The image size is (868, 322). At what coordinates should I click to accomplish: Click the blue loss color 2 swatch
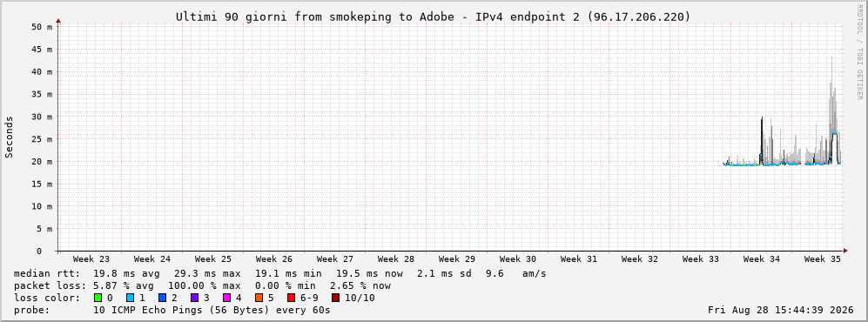point(162,298)
